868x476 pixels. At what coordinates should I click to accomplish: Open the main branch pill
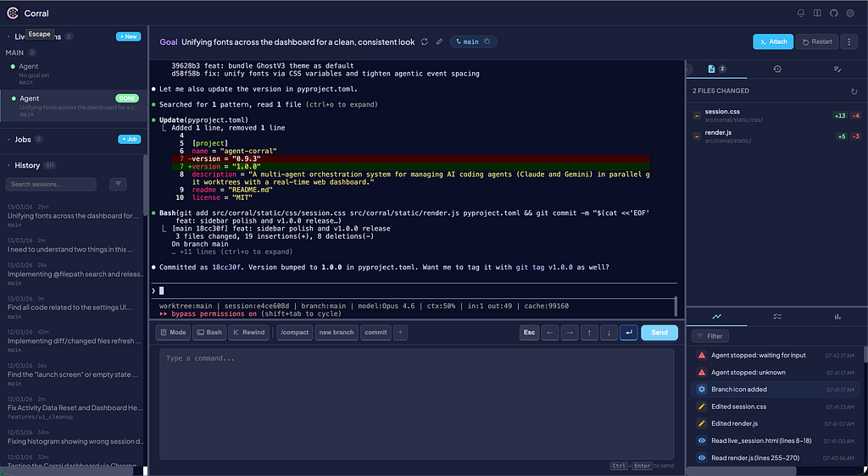click(x=473, y=42)
